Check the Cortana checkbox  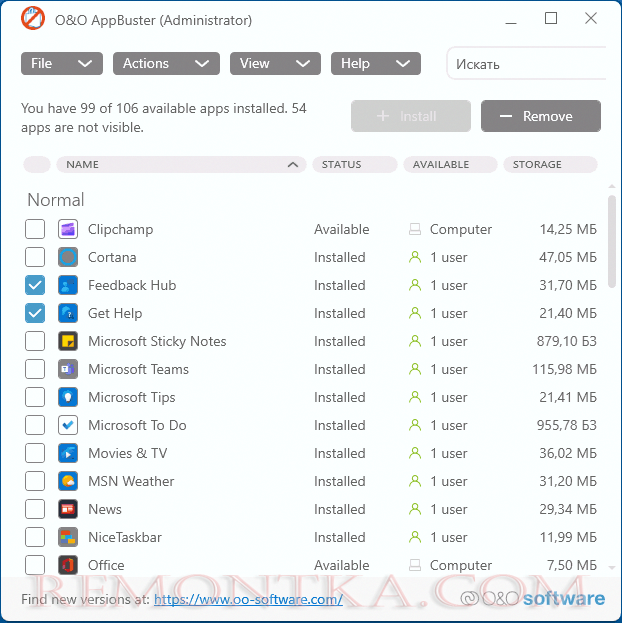click(x=35, y=257)
